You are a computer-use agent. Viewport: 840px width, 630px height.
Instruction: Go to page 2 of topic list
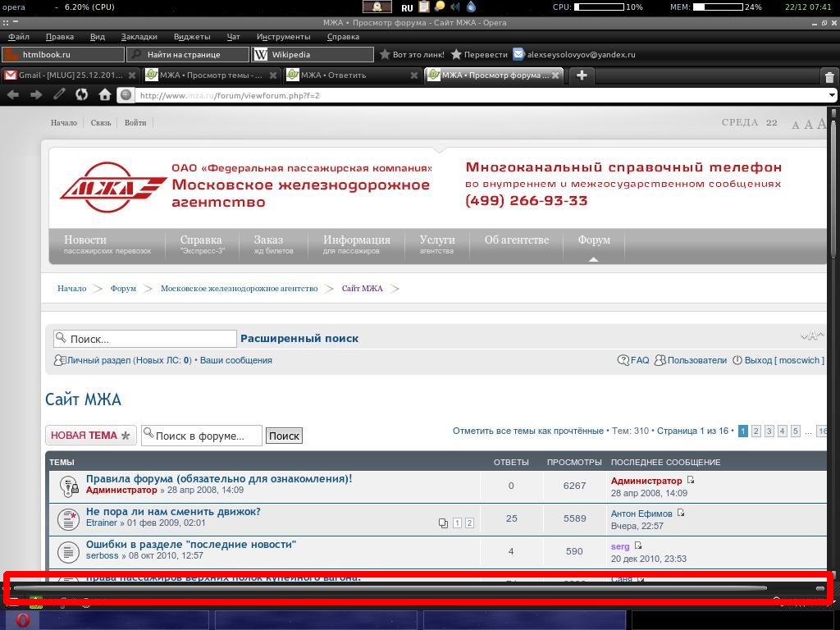(x=756, y=431)
